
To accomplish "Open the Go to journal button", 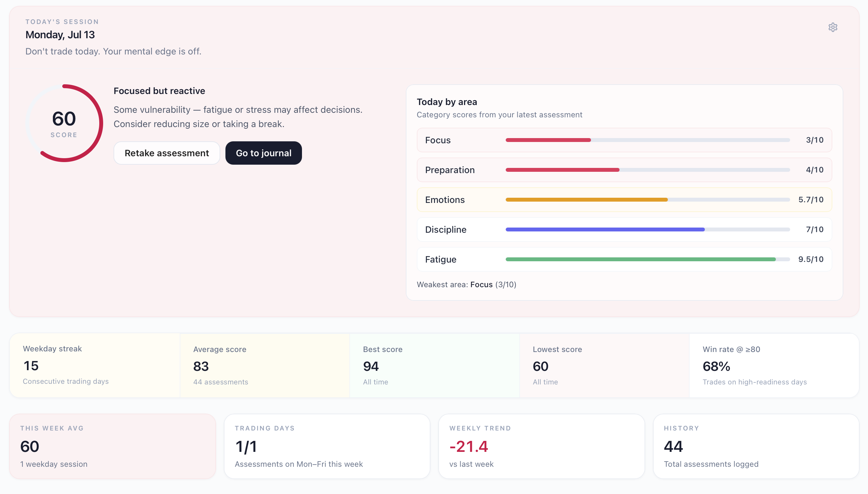I will [263, 153].
